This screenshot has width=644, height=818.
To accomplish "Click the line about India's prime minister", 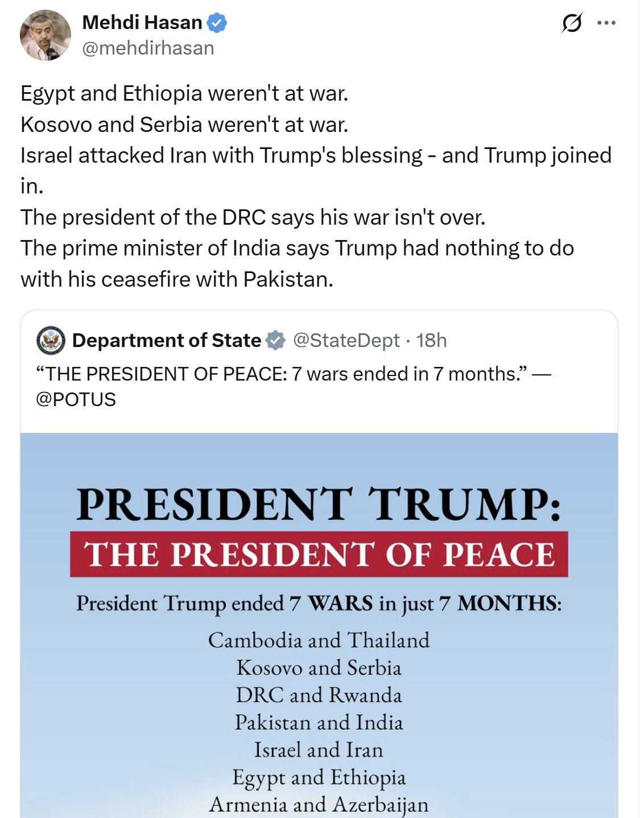I will pos(296,249).
